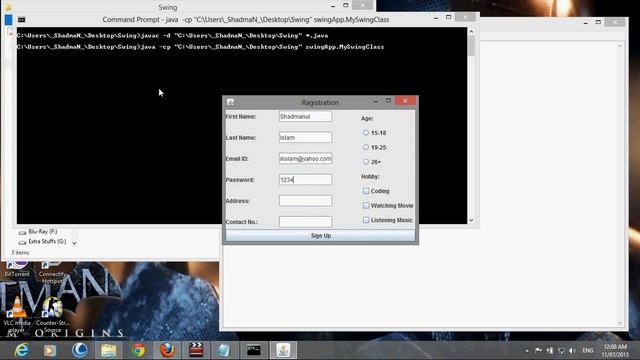Click the ENG language indicator

tap(588, 351)
